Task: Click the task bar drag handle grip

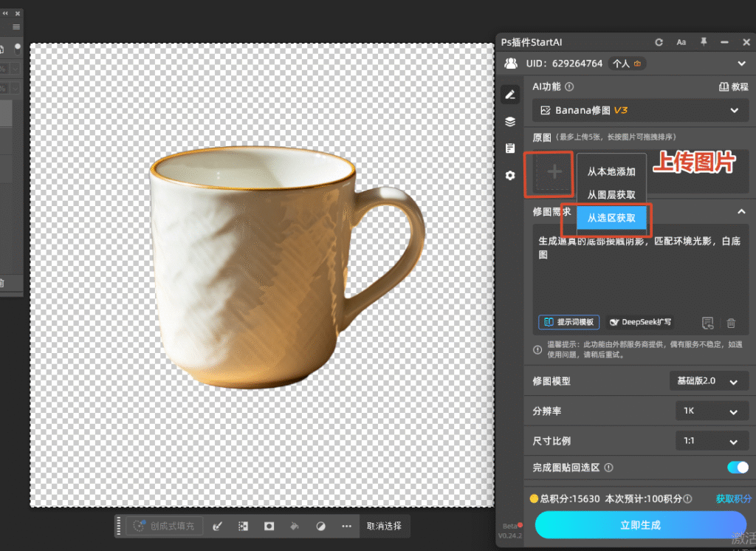Action: coord(119,526)
